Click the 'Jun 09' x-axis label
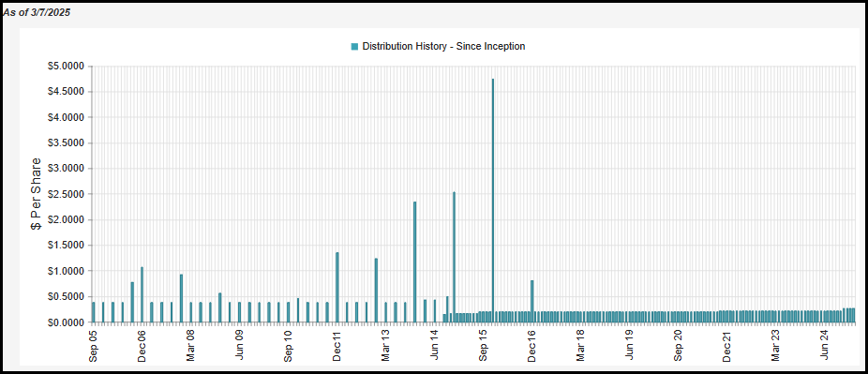Screen dimensions: 868x374 [240, 347]
